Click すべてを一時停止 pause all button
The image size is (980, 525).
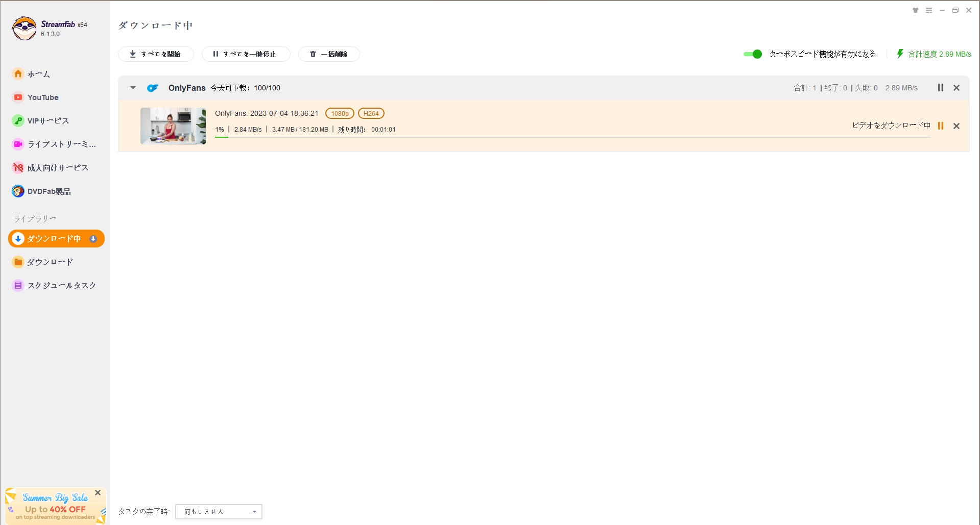pyautogui.click(x=246, y=54)
